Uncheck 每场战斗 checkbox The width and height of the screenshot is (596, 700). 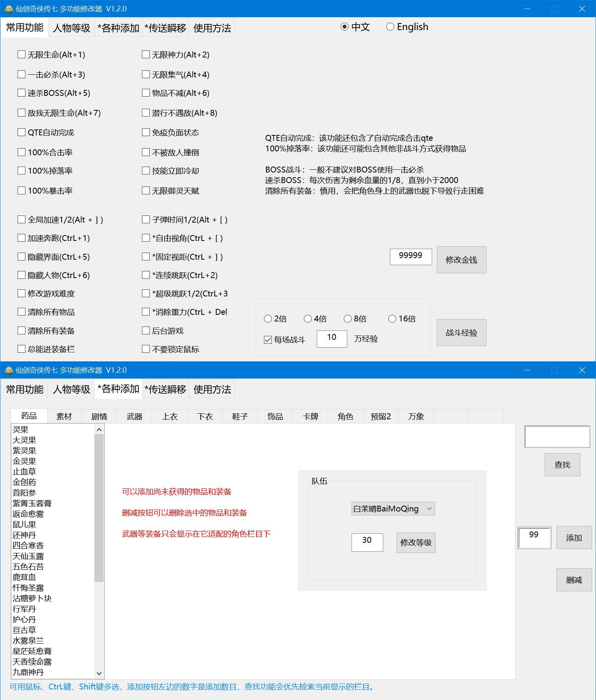268,340
